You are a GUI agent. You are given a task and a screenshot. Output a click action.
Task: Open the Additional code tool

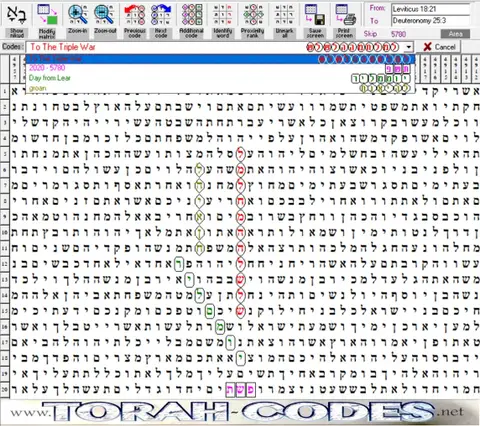(192, 14)
